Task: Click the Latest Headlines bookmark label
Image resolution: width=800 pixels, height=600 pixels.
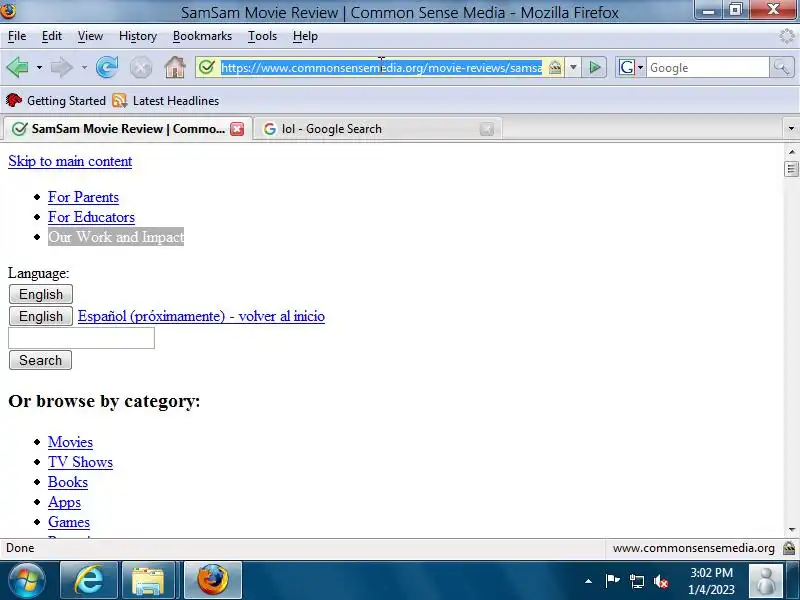Action: (176, 101)
